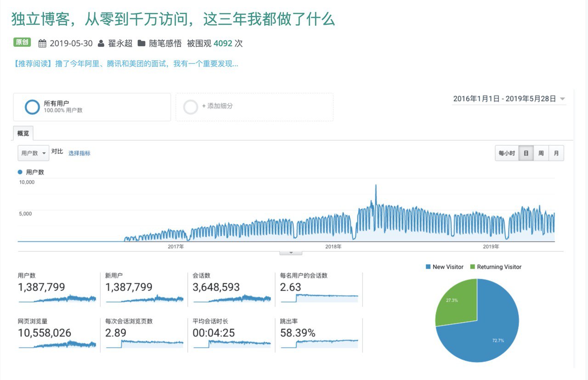Click the 选择指标 link
Screen dimensions: 588x380
tap(79, 153)
